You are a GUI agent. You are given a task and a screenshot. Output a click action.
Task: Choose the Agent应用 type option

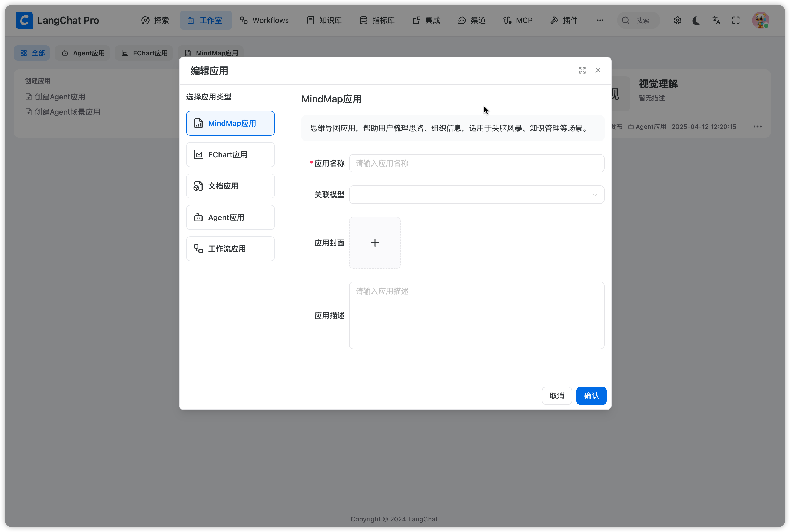point(230,218)
